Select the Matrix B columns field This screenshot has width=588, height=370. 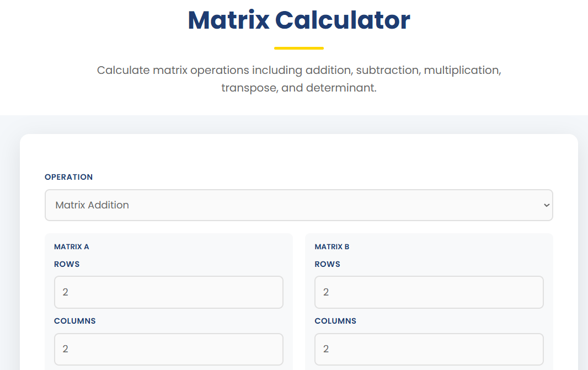(x=429, y=349)
